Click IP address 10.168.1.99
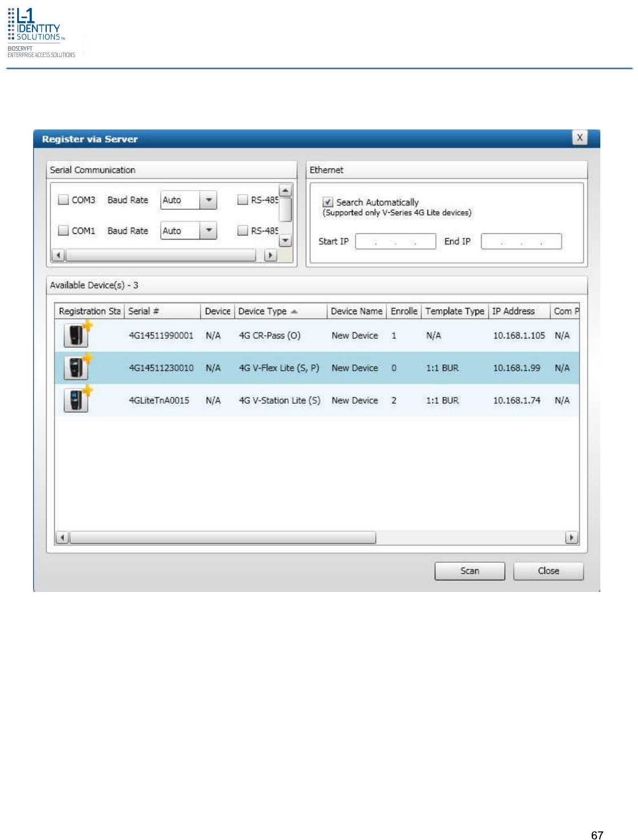This screenshot has width=638, height=840. click(516, 368)
